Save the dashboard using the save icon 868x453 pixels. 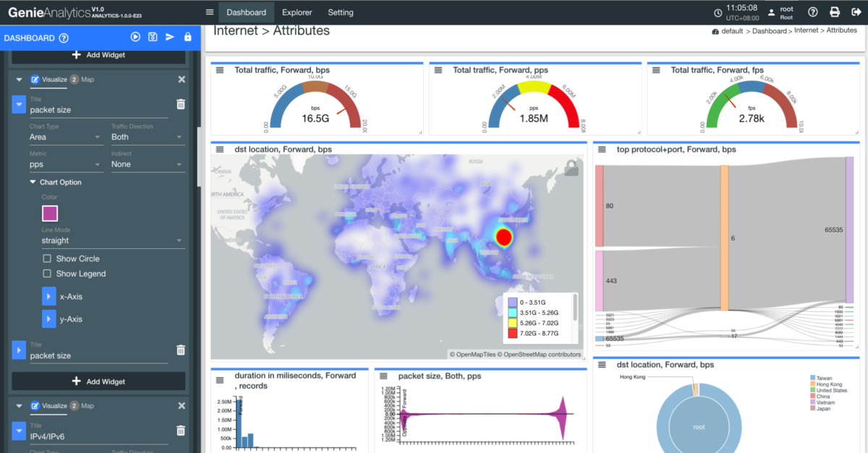[x=153, y=37]
